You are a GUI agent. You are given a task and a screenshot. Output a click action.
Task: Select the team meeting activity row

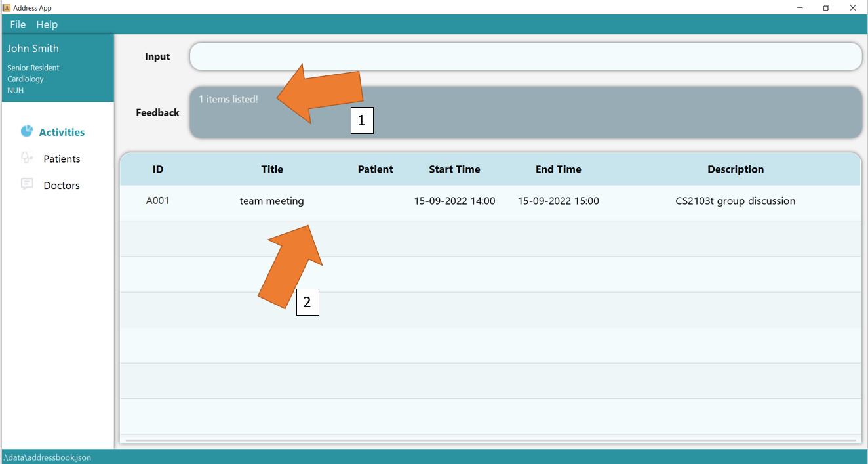[x=489, y=201]
